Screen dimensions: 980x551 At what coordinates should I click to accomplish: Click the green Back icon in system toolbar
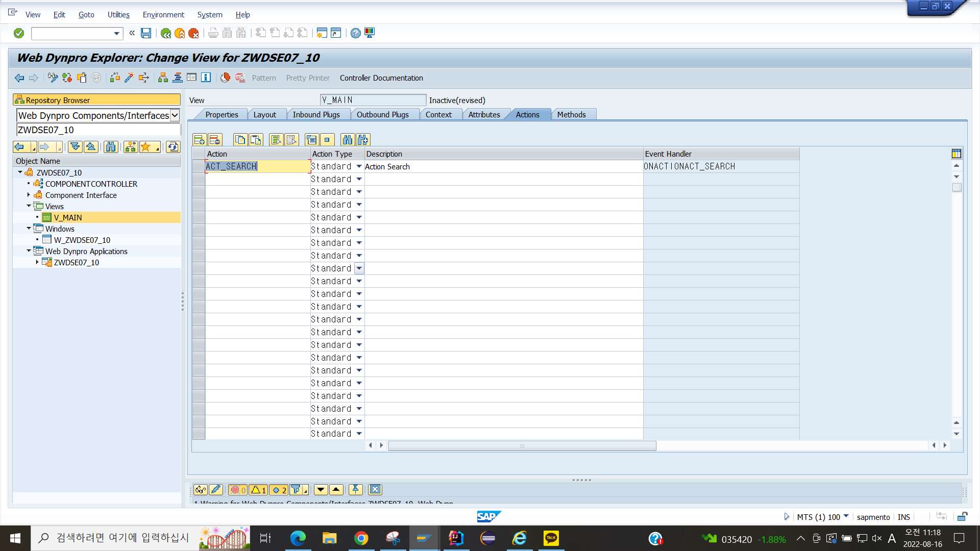tap(166, 33)
